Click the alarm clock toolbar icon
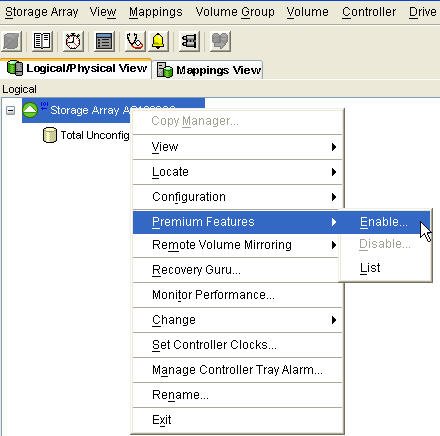 (73, 41)
